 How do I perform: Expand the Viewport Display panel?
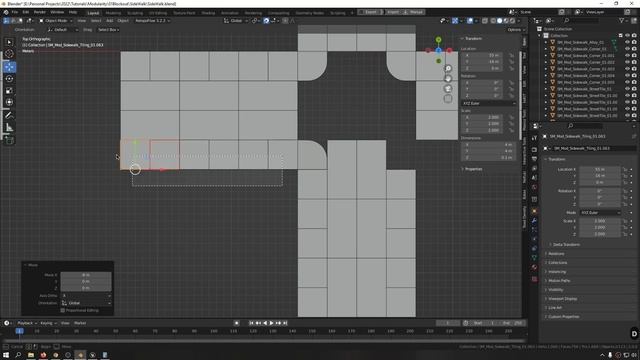tap(562, 299)
